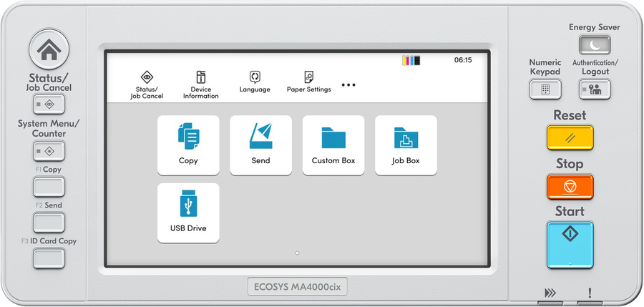This screenshot has width=644, height=307.
Task: Open Paper Settings in the top bar
Action: (x=308, y=82)
